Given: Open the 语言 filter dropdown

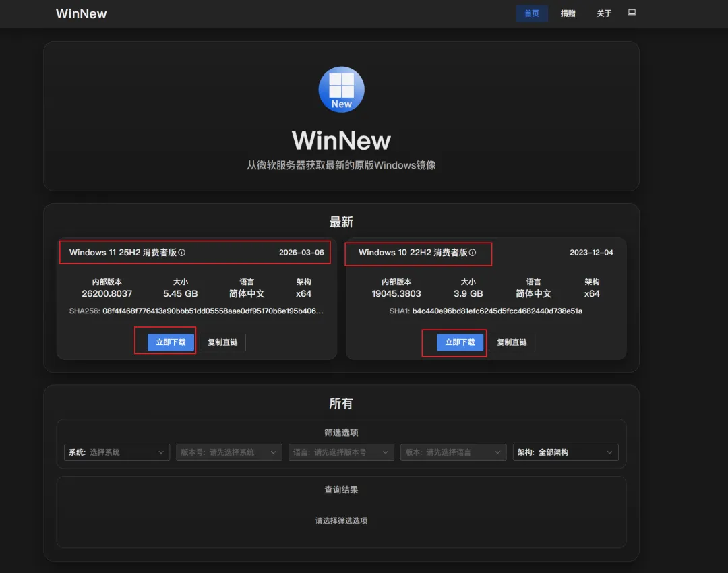Looking at the screenshot, I should [341, 452].
